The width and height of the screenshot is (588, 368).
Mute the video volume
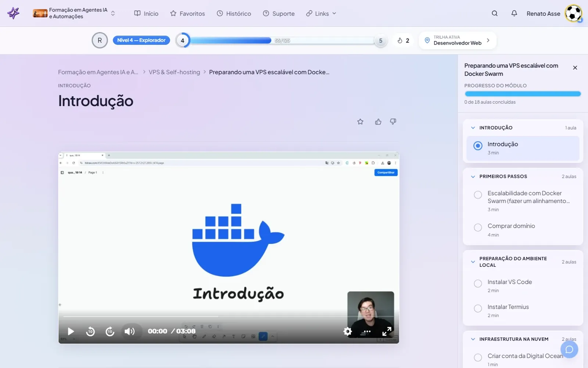click(x=129, y=332)
